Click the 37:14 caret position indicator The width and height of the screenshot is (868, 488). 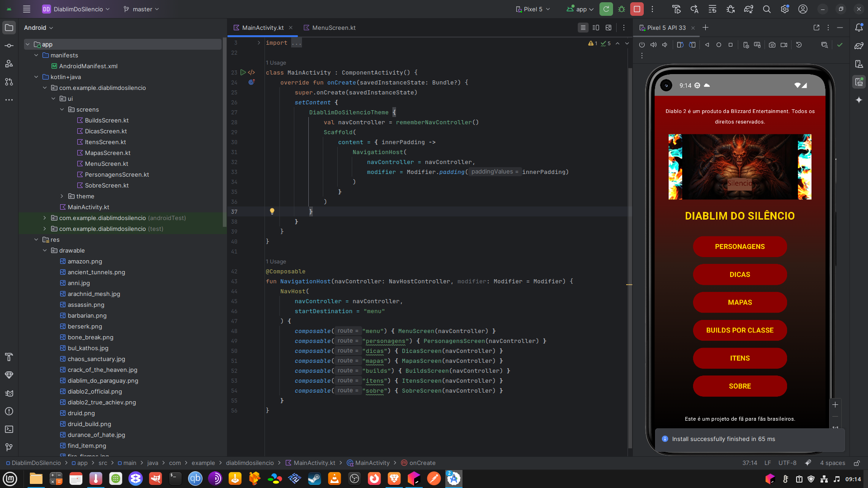(750, 463)
